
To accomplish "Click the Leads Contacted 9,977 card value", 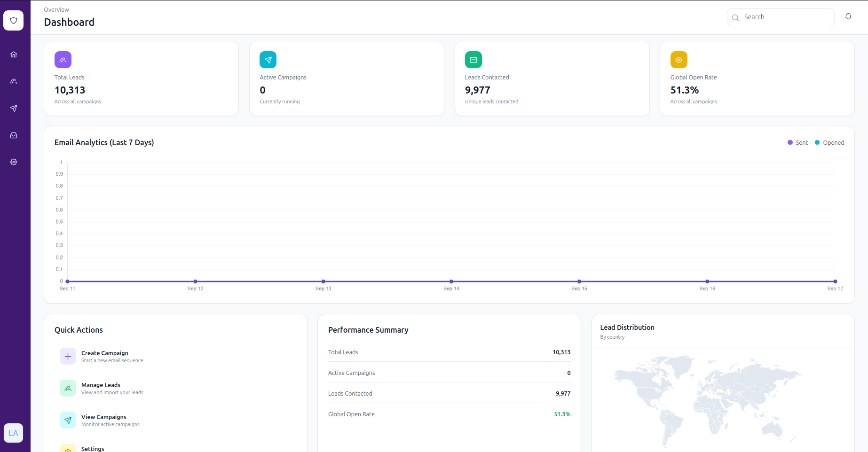I will [478, 90].
